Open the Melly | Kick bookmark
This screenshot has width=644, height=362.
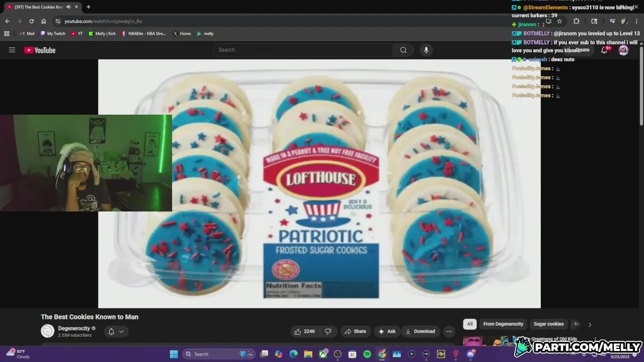pos(102,34)
